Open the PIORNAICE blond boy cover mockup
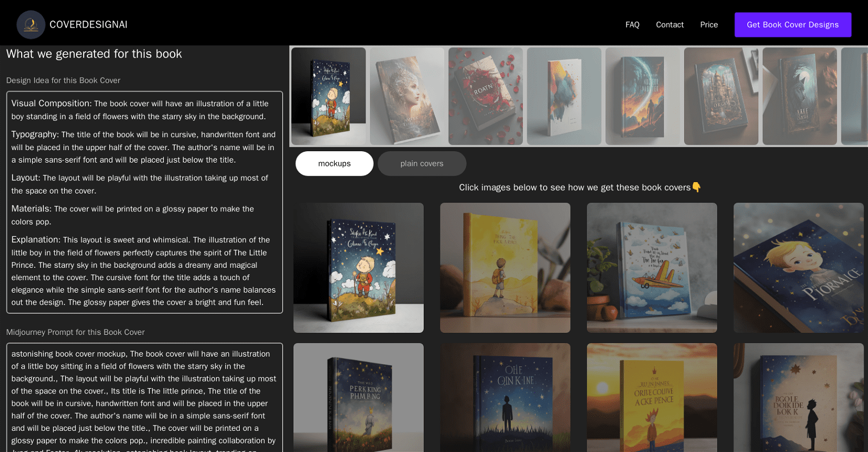 point(799,268)
